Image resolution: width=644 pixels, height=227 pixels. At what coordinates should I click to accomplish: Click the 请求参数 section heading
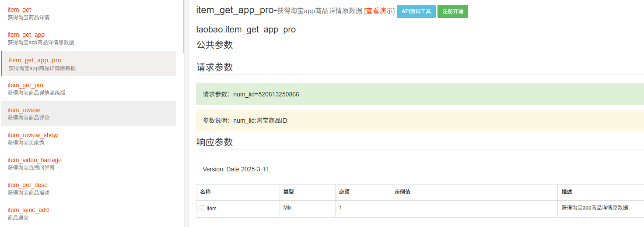(x=214, y=67)
